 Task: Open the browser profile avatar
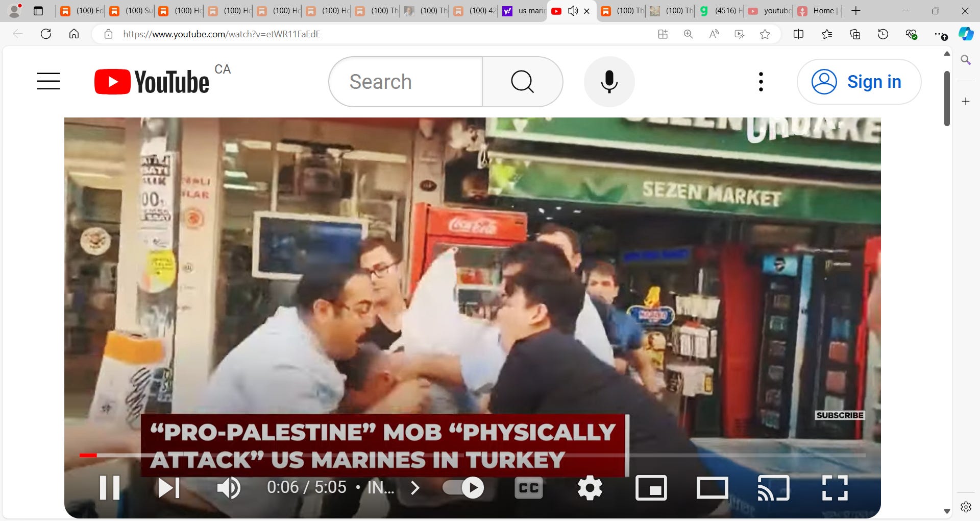(15, 11)
